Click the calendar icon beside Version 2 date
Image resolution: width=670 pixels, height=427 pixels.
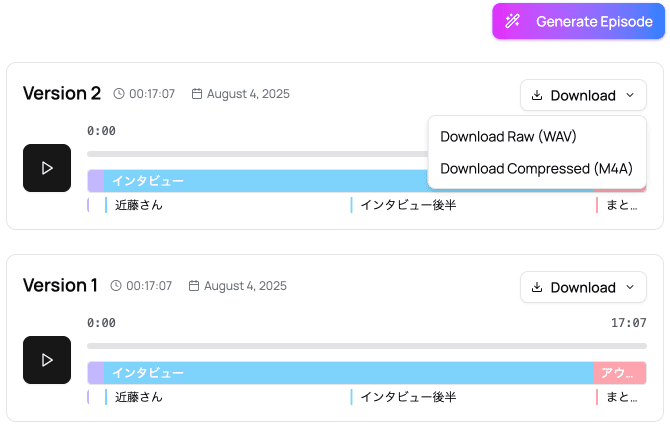[197, 94]
